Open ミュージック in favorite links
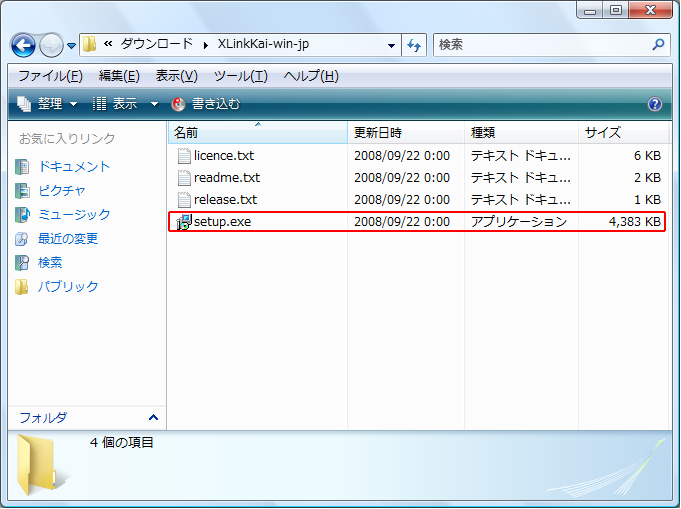 click(x=74, y=215)
